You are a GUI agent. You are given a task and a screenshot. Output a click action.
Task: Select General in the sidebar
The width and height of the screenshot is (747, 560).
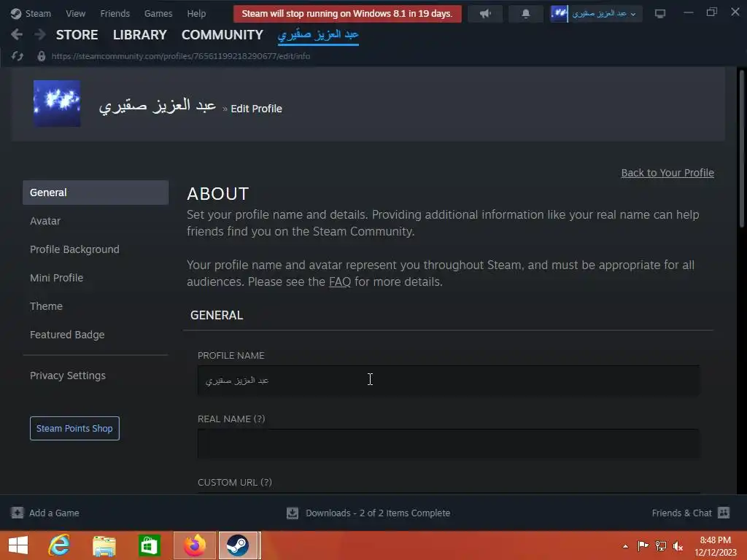[x=96, y=192]
